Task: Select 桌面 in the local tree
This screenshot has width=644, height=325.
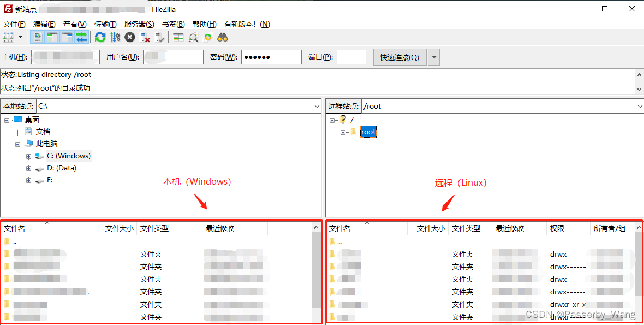Action: coord(32,120)
